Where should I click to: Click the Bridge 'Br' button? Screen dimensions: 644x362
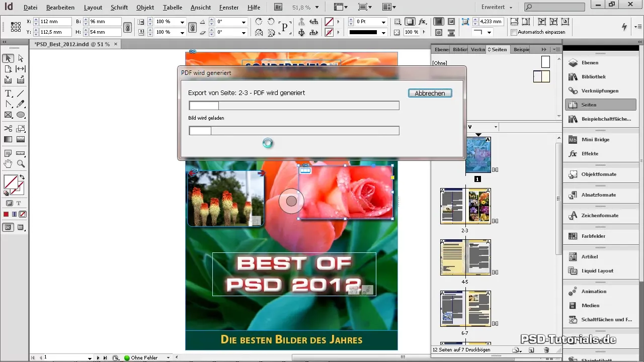[278, 7]
